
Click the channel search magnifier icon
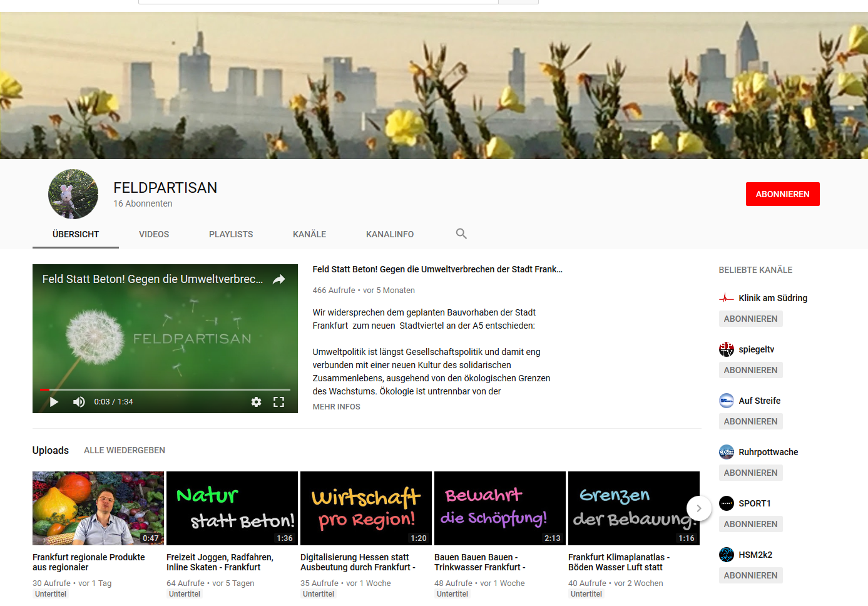click(461, 234)
